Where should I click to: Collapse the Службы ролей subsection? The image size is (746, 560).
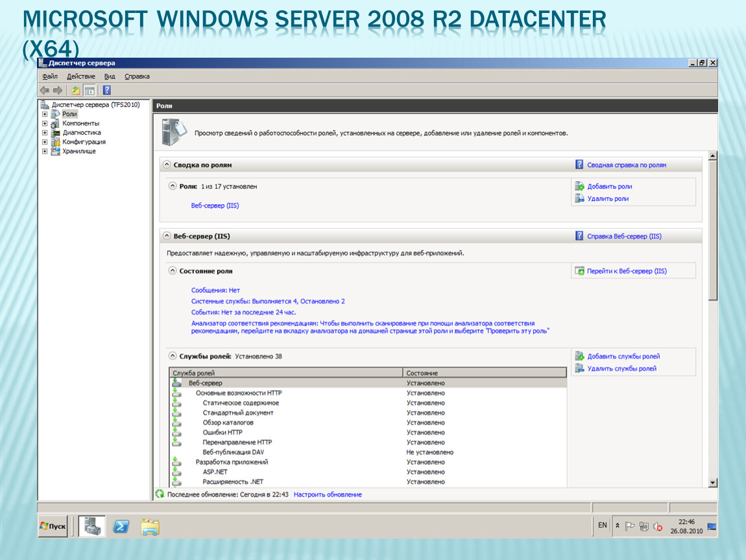173,356
